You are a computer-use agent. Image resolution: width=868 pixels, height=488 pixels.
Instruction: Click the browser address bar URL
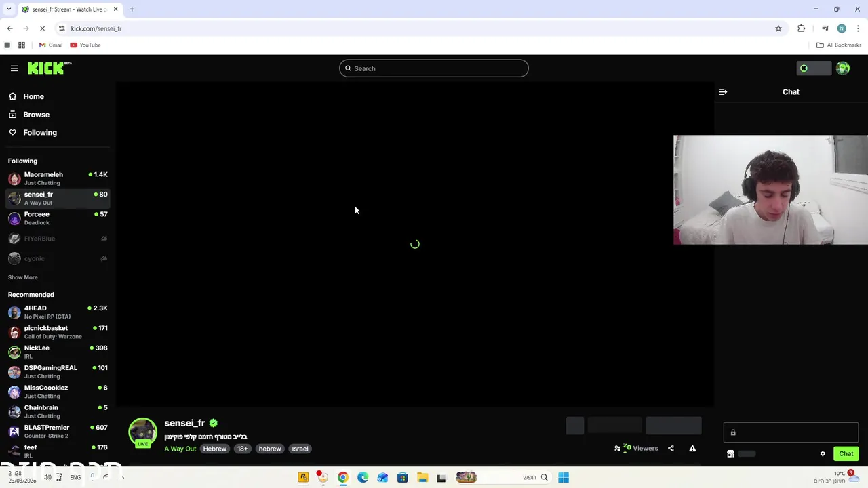(x=96, y=28)
